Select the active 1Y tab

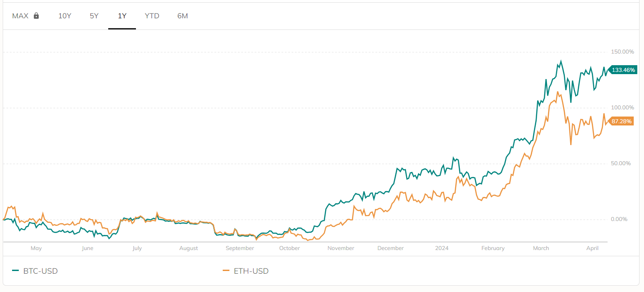pos(122,16)
